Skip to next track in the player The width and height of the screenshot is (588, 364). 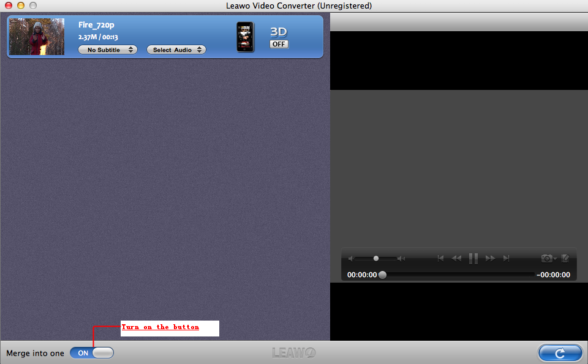(x=507, y=258)
